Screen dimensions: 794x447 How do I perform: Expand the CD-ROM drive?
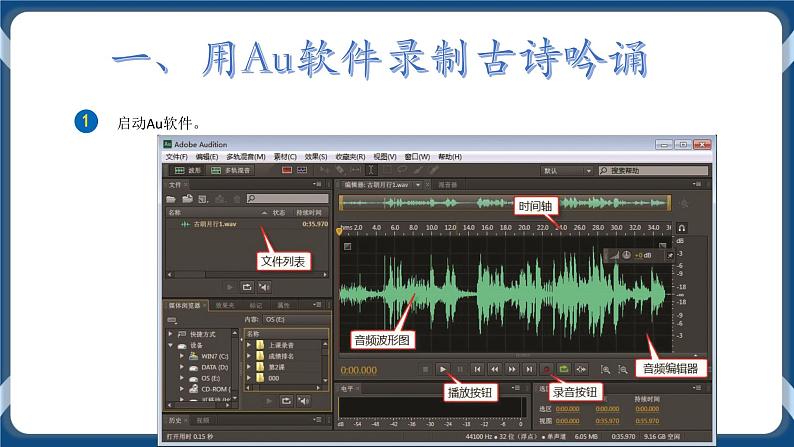(181, 389)
